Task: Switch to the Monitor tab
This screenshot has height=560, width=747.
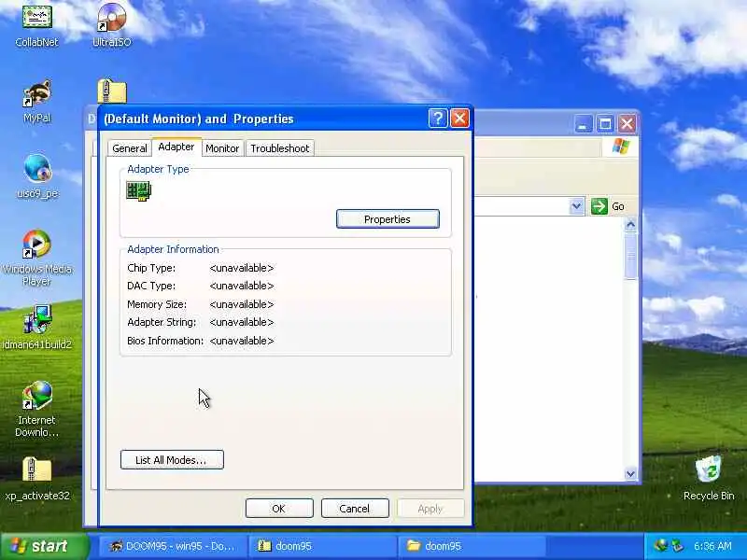Action: [222, 148]
